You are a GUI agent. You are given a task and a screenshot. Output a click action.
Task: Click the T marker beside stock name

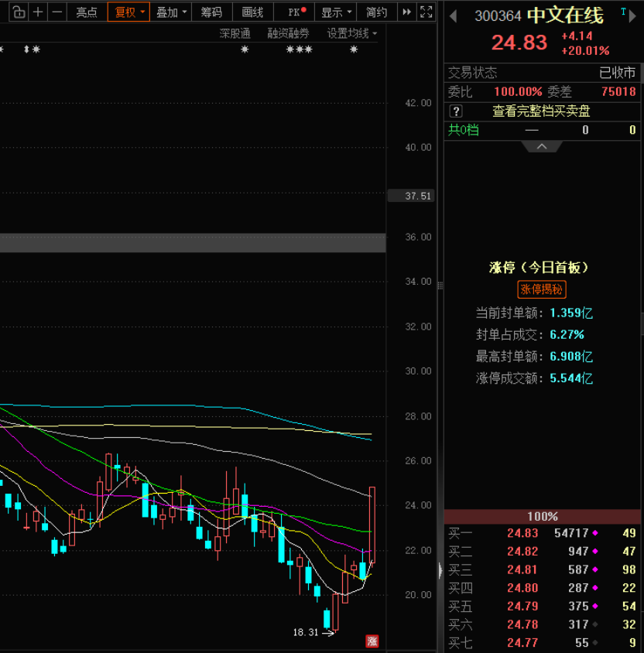coord(623,12)
